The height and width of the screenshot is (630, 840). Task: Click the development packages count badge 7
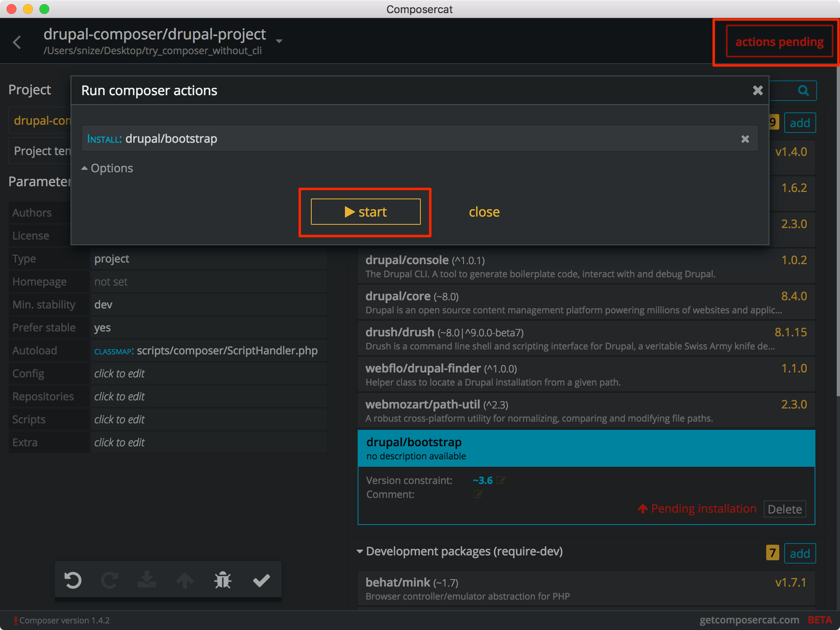(772, 553)
